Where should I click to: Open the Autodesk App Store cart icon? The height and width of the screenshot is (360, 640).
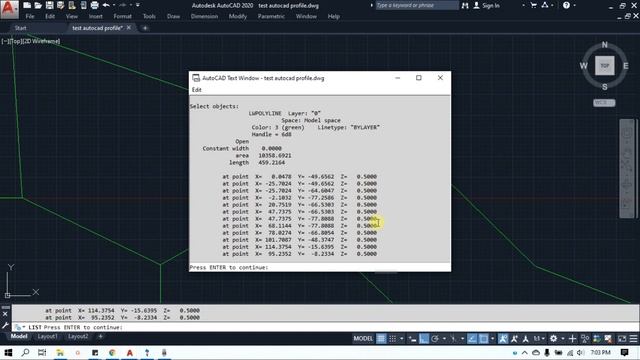click(533, 5)
